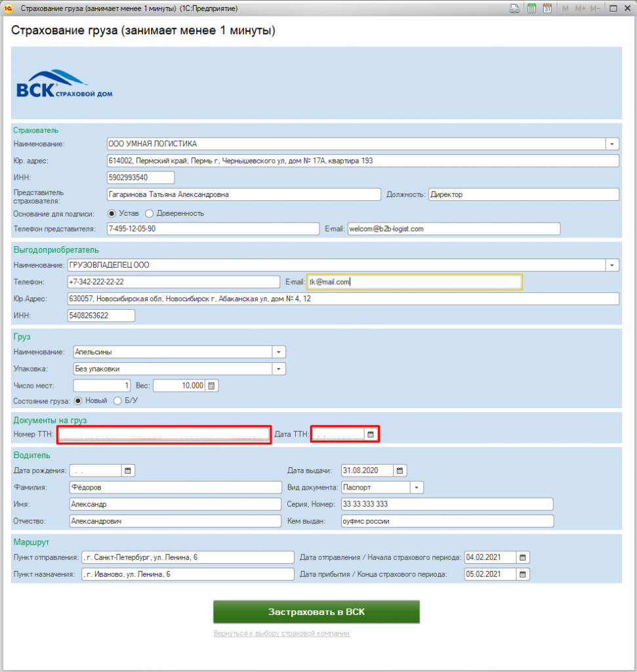
Task: Click the Вес value field
Action: pyautogui.click(x=180, y=386)
